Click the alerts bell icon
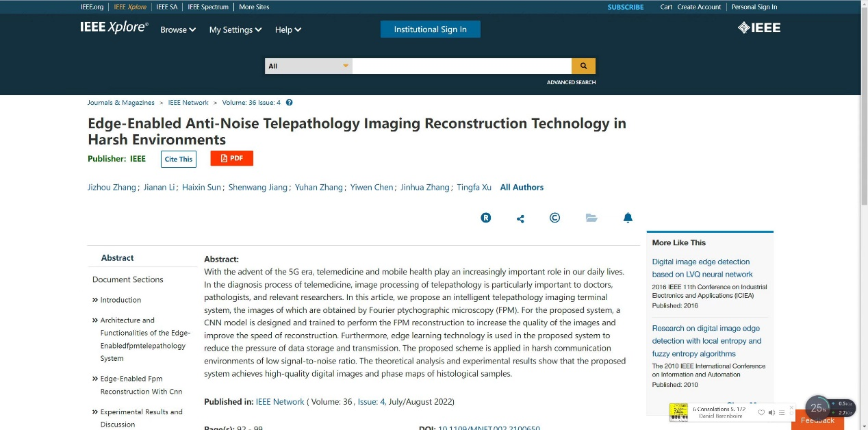 pos(628,218)
